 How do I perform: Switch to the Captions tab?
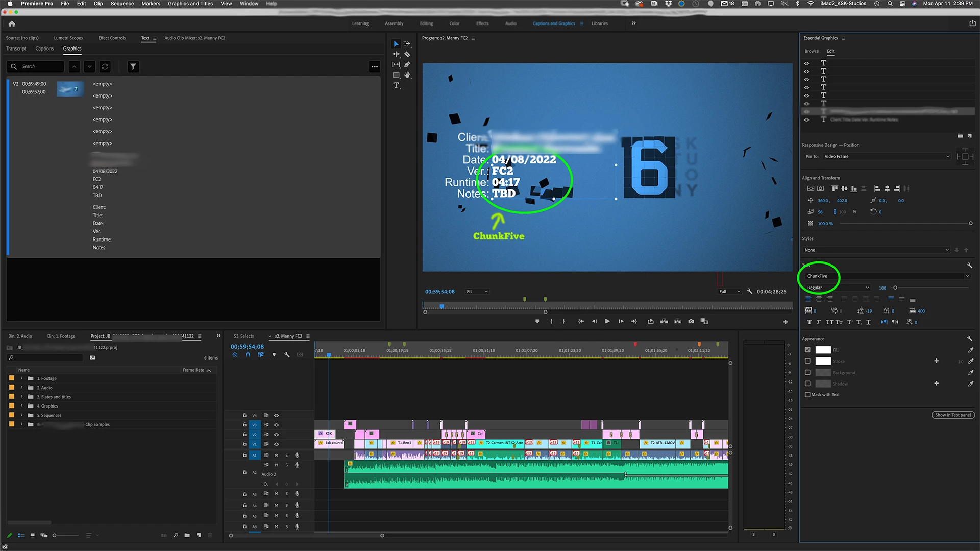(44, 49)
